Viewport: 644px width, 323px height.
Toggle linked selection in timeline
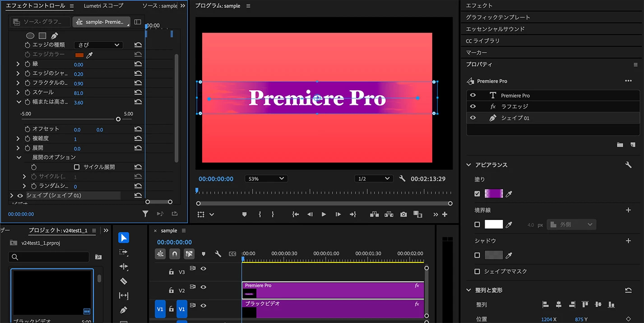coord(189,254)
